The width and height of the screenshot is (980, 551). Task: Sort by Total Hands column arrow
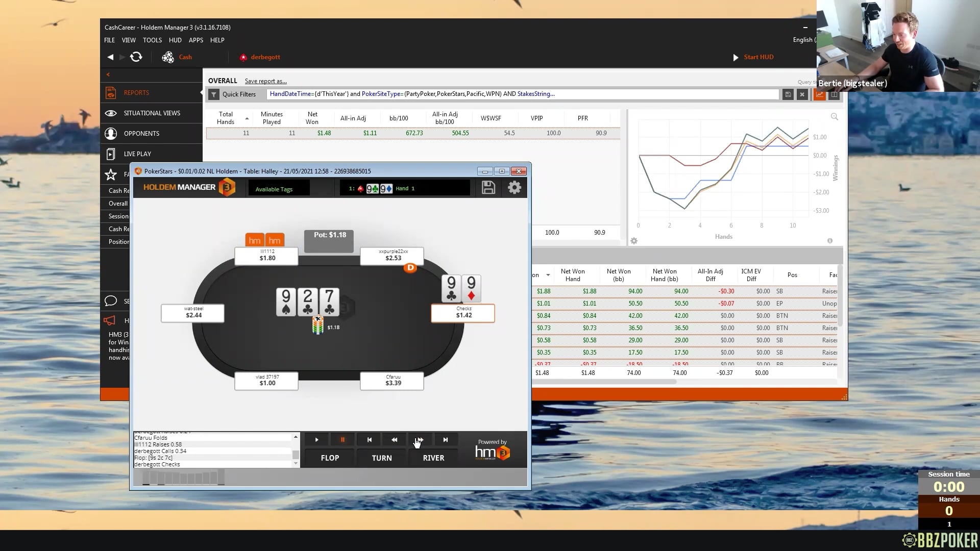pyautogui.click(x=247, y=118)
